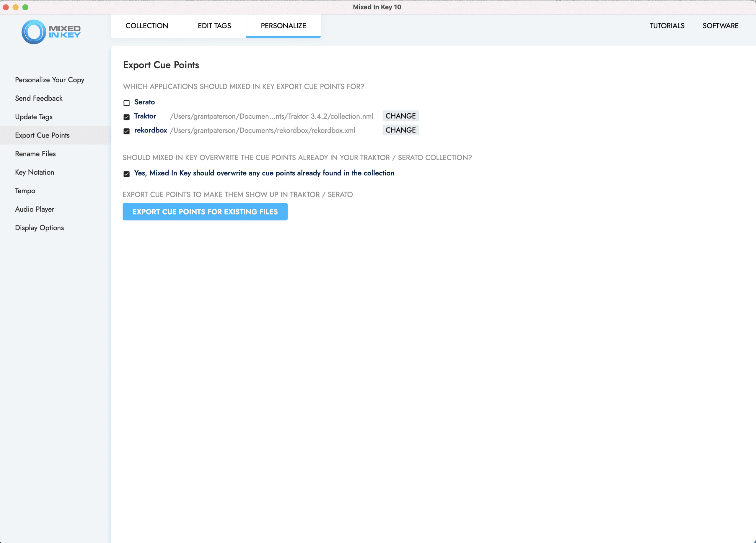Click the Serato label
Image resolution: width=756 pixels, height=543 pixels.
coord(145,102)
